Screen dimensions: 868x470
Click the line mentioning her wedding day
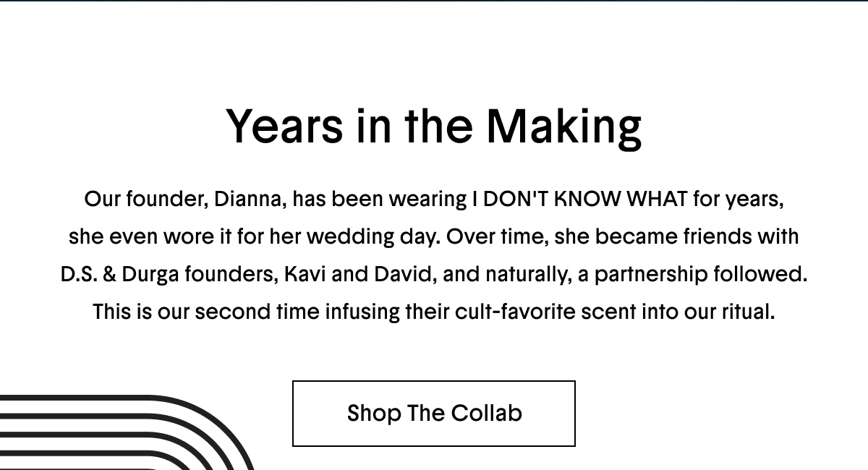point(434,237)
